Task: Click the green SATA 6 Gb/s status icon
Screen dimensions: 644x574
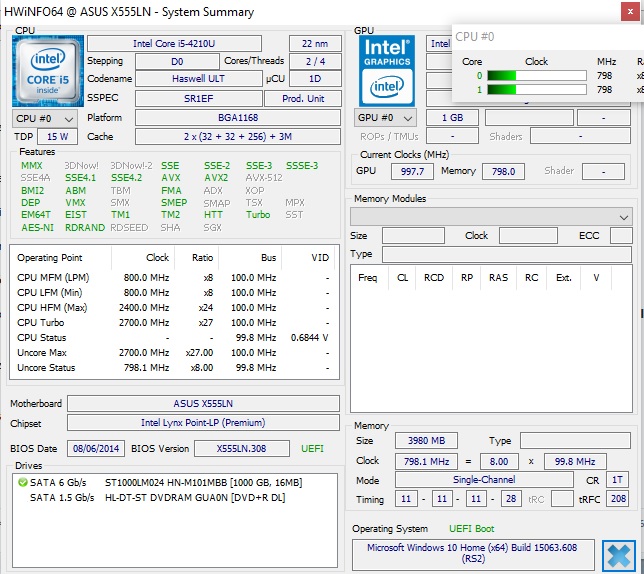Action: pyautogui.click(x=23, y=482)
